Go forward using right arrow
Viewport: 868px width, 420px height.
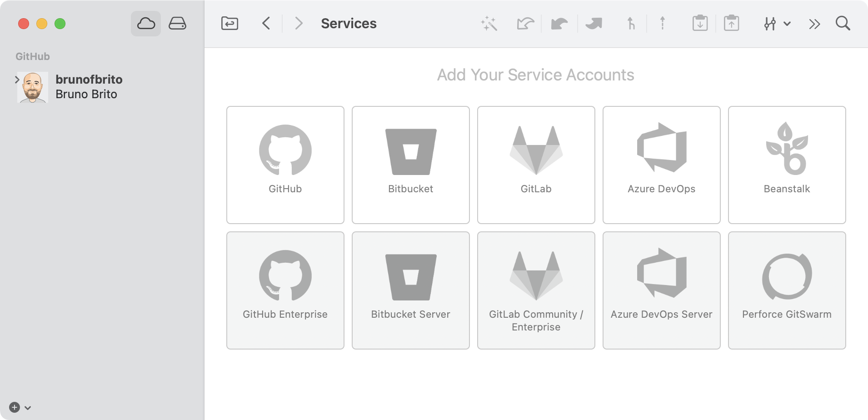coord(298,24)
